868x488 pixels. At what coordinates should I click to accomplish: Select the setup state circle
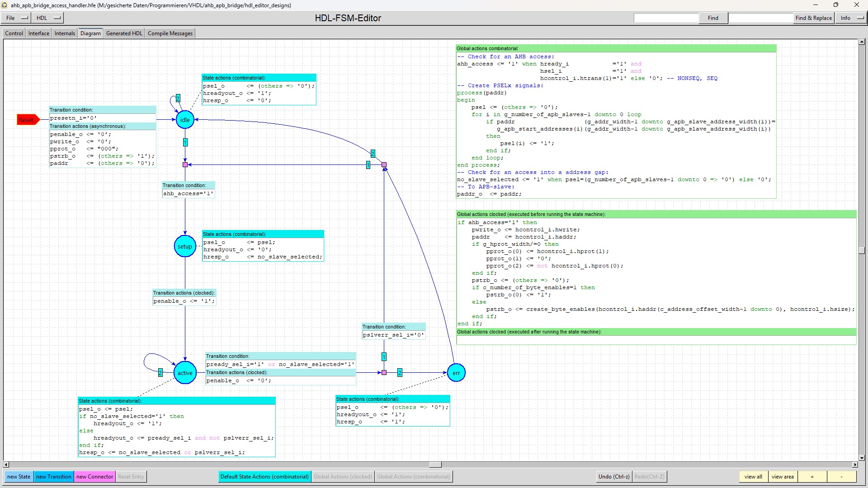185,246
